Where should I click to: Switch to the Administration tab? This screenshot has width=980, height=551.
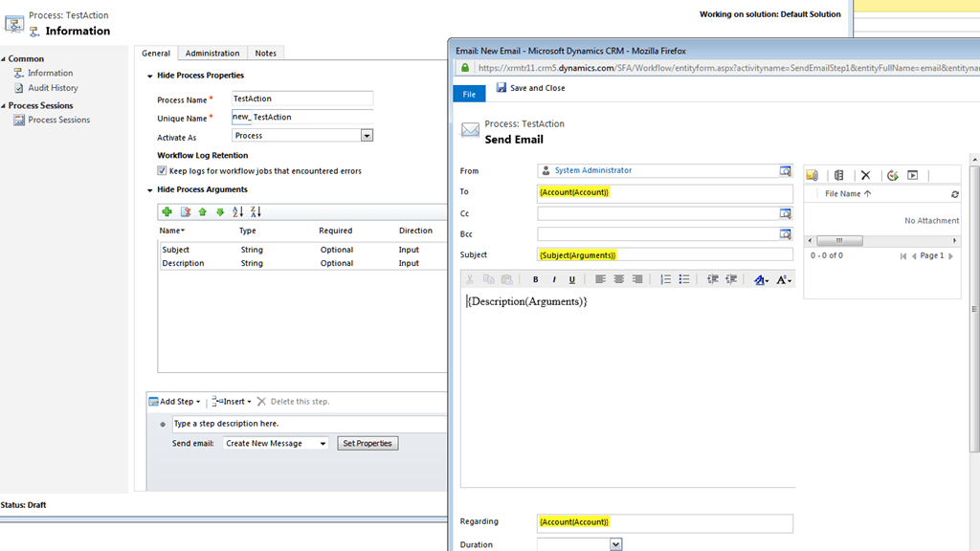212,54
